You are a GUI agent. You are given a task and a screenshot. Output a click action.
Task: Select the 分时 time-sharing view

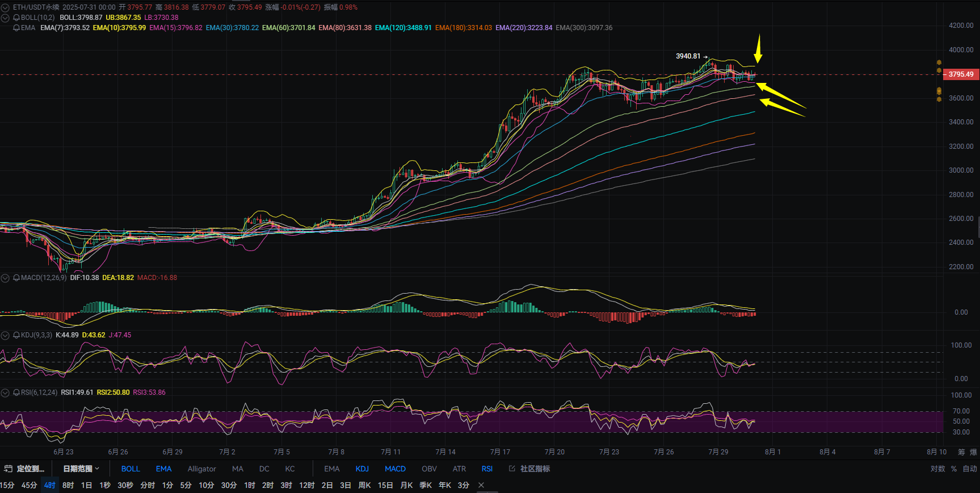click(x=148, y=485)
